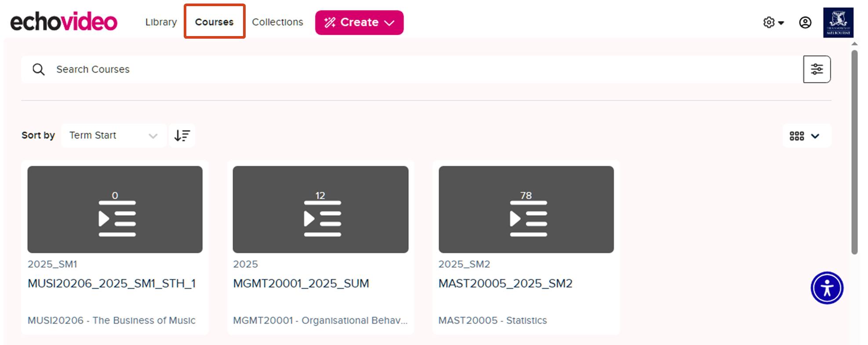Viewport: 868px width, 345px height.
Task: Open the accessibility widget button
Action: 827,288
